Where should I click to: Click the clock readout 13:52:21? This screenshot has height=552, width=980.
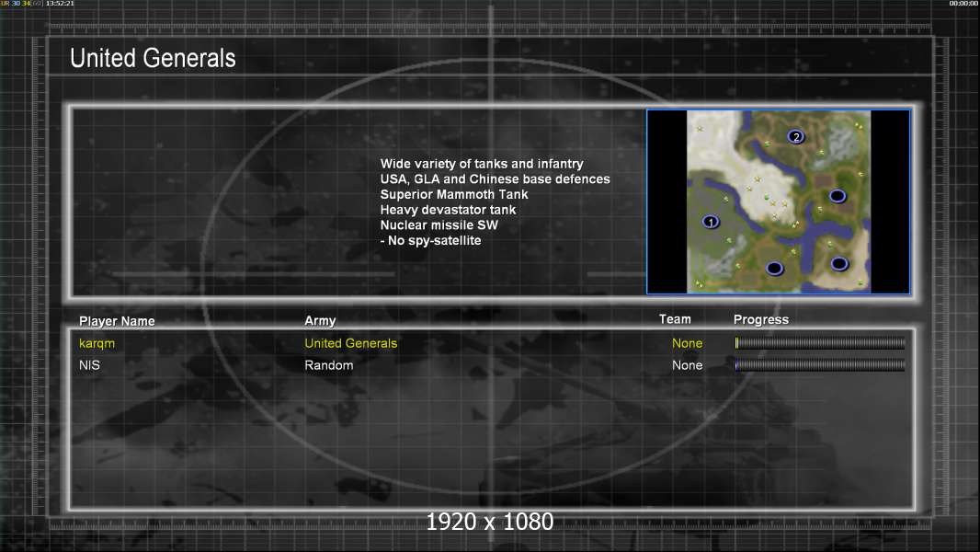click(60, 4)
